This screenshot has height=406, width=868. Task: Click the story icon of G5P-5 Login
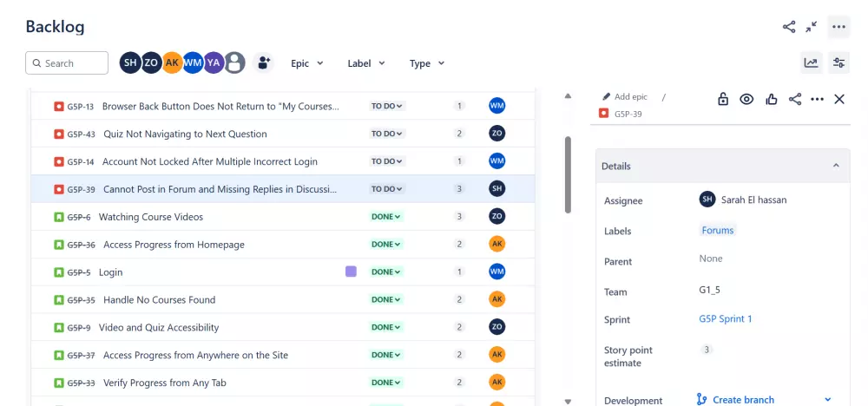click(59, 272)
